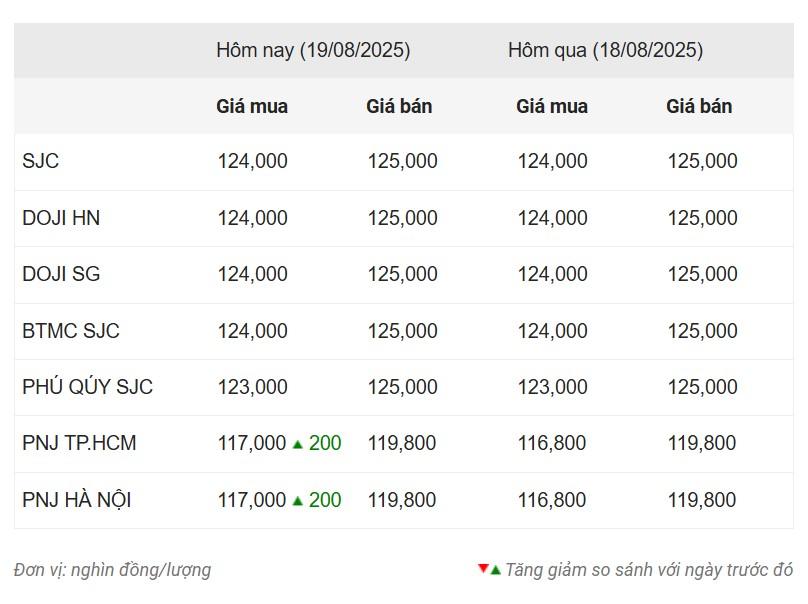
Task: Select the BTMC SJC row label
Action: (x=71, y=331)
